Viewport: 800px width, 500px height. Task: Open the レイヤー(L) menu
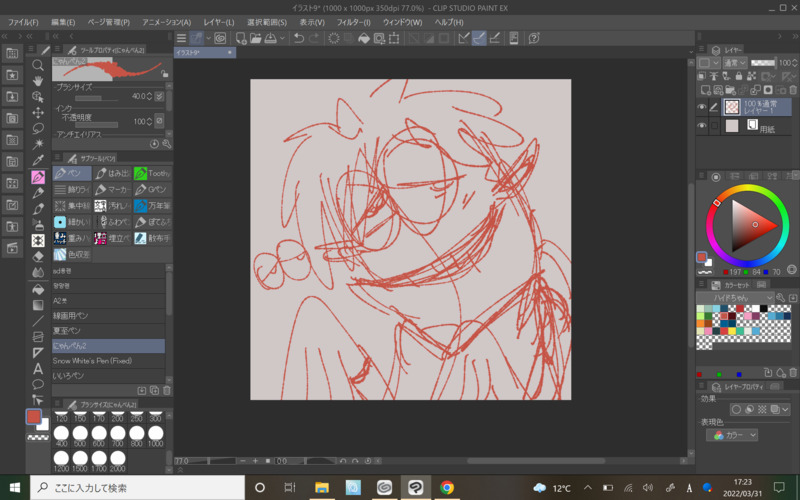tap(218, 22)
